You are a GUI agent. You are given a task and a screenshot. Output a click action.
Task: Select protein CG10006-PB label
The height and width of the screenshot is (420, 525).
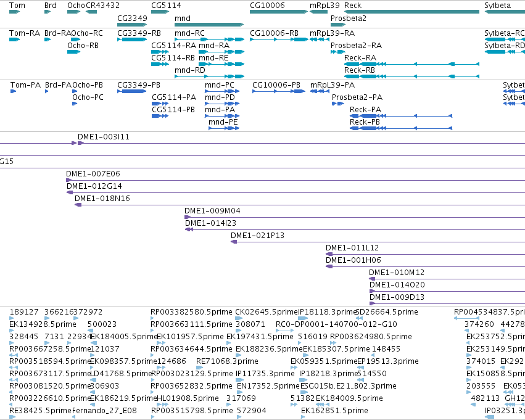(276, 85)
